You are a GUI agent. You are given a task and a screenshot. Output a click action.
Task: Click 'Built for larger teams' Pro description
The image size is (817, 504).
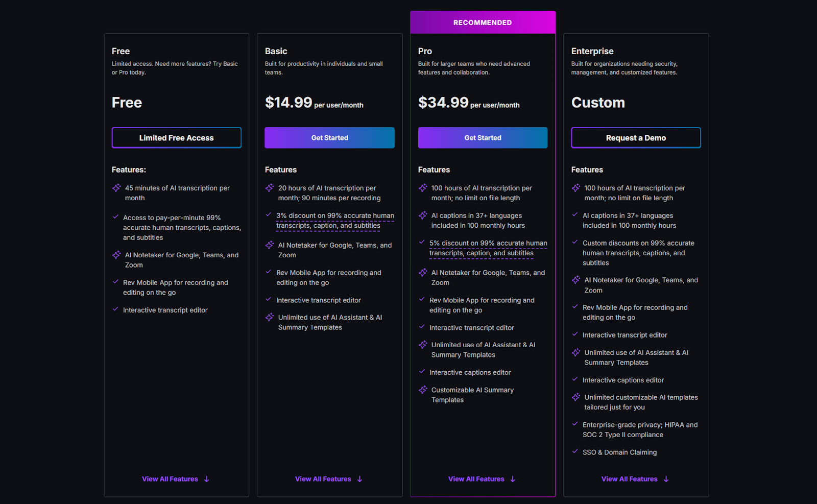pyautogui.click(x=474, y=68)
